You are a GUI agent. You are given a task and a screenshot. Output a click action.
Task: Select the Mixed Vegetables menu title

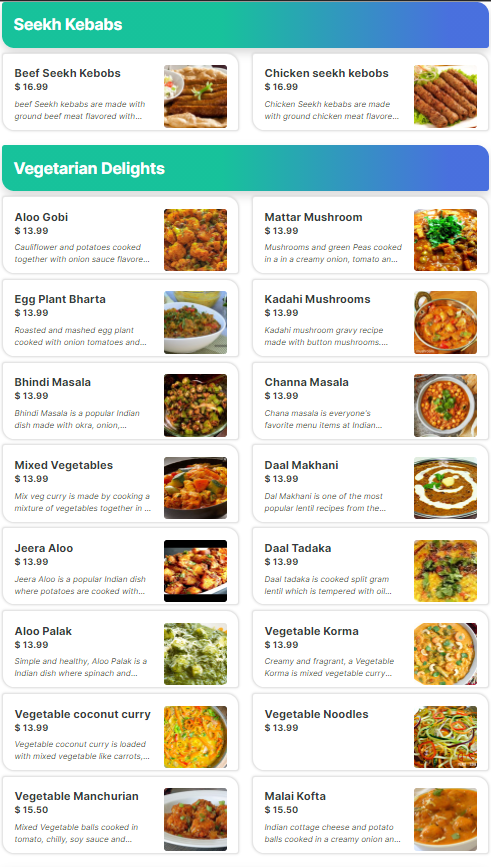64,465
